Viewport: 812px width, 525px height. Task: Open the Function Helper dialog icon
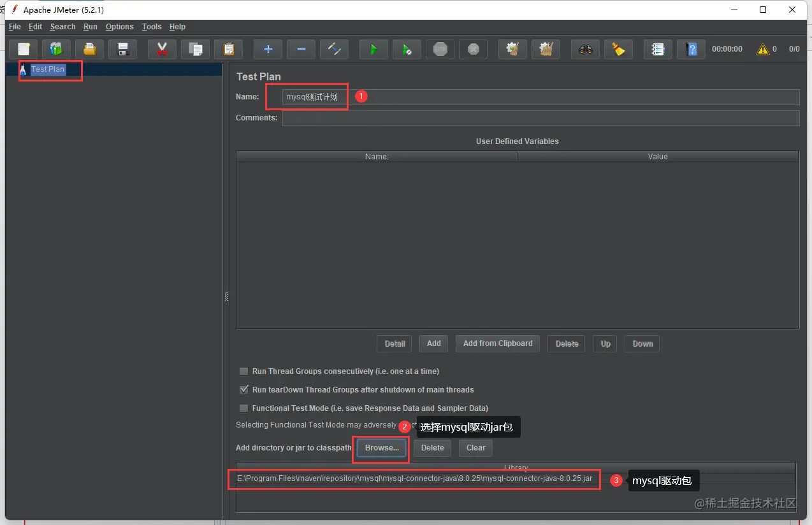pos(658,49)
